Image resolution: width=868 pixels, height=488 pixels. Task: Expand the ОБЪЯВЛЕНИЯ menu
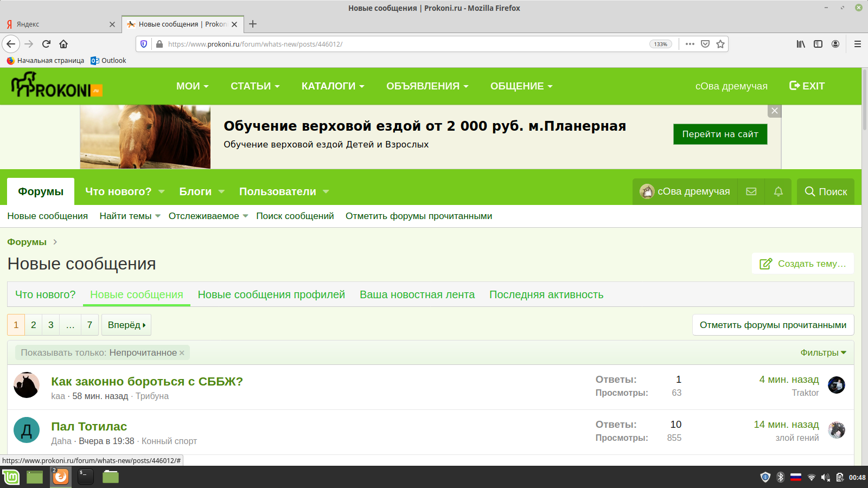pyautogui.click(x=427, y=86)
